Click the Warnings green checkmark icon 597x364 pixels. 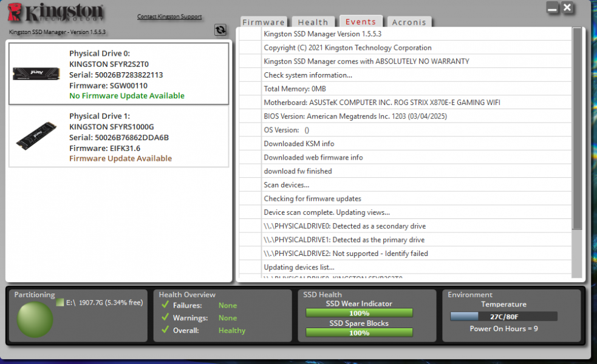pyautogui.click(x=165, y=317)
